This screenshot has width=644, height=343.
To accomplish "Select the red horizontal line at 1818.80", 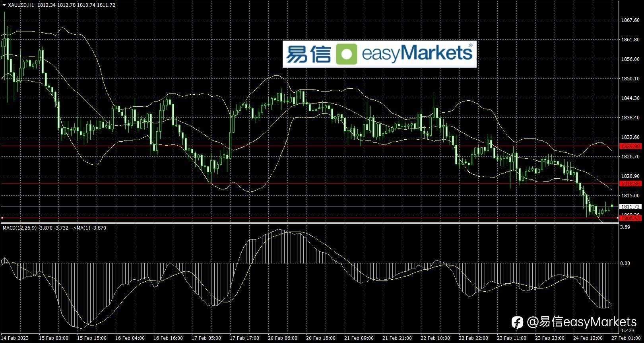I will (x=310, y=183).
